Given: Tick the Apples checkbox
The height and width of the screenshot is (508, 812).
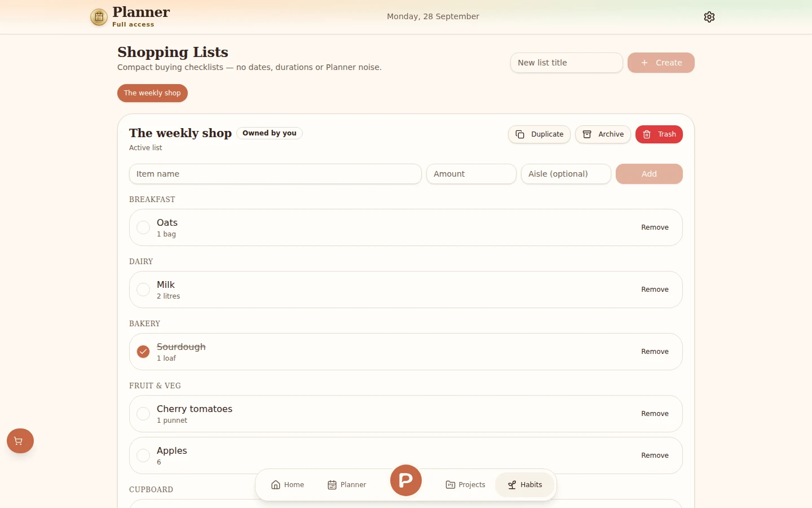Looking at the screenshot, I should click(143, 456).
